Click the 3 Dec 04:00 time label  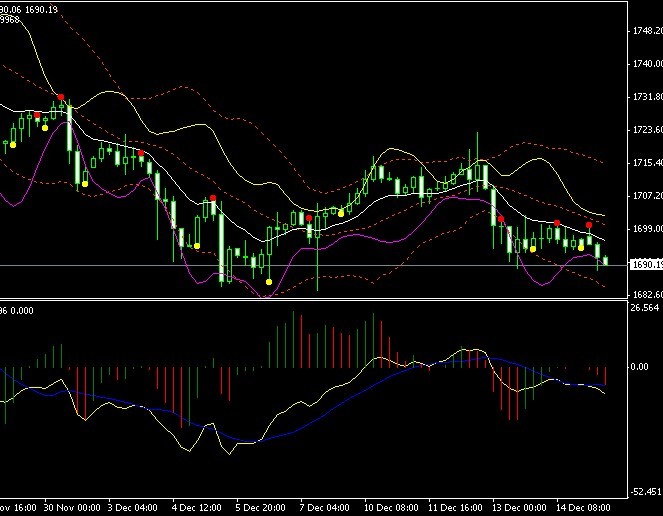pyautogui.click(x=132, y=508)
